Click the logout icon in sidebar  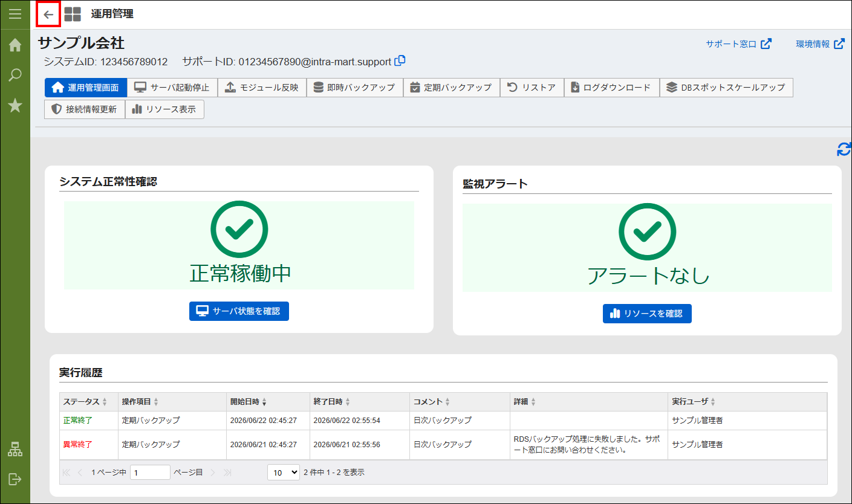tap(15, 479)
